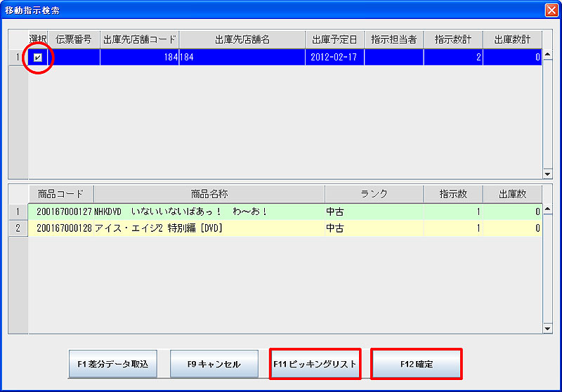Click the F1 差分データ取込 button

(114, 365)
